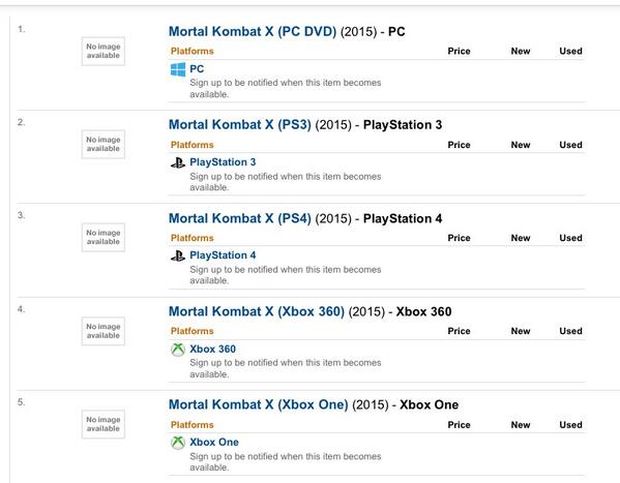The image size is (620, 483).
Task: Select the Xbox One platform link
Action: pyautogui.click(x=214, y=442)
